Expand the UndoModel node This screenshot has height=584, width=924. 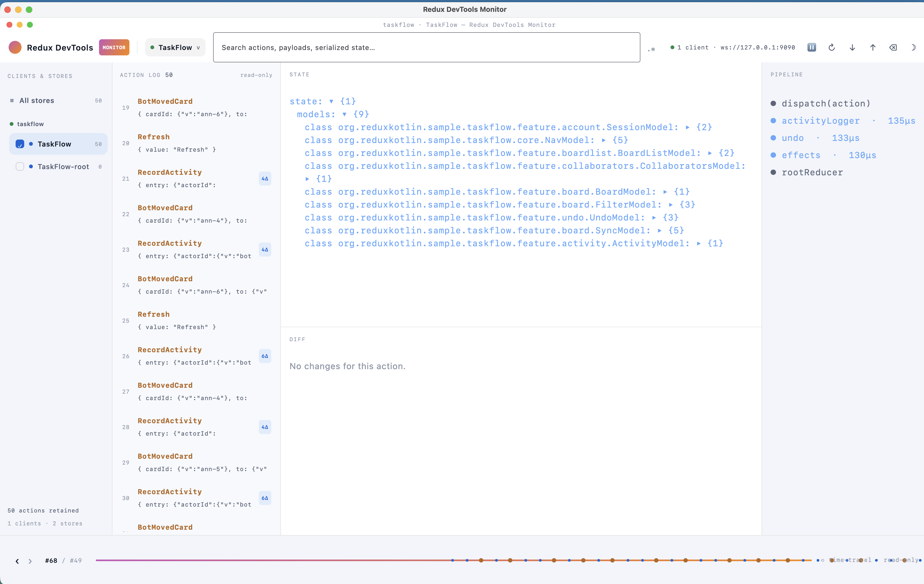pyautogui.click(x=654, y=218)
